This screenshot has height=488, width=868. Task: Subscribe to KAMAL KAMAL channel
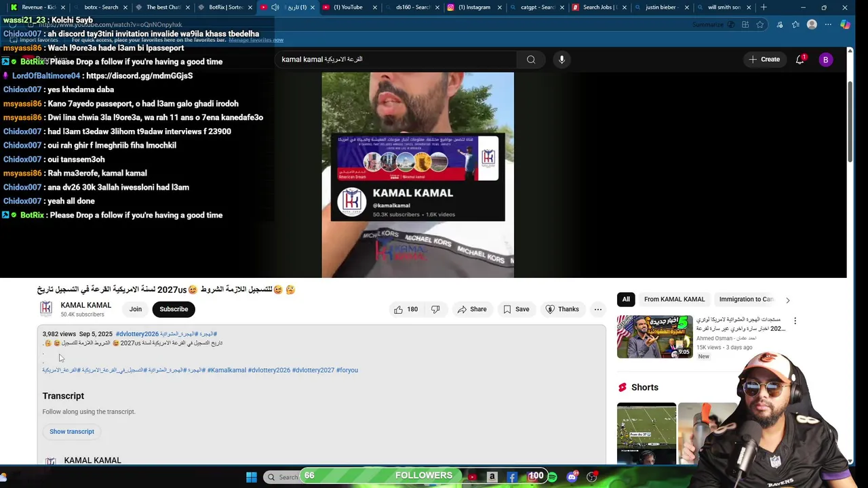click(174, 309)
